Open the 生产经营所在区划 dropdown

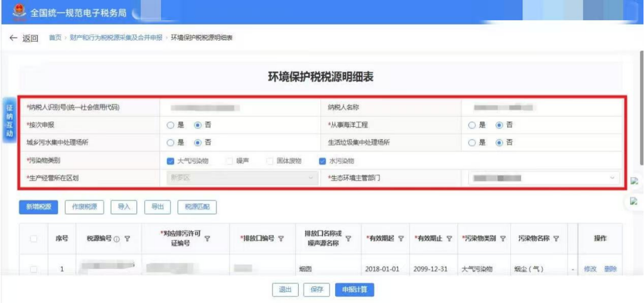coord(310,178)
